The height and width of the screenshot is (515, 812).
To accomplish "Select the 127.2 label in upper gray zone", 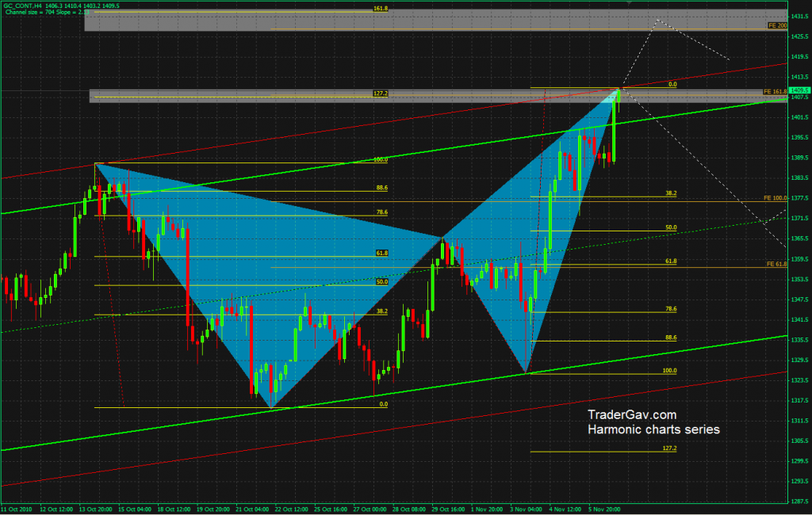I will coord(380,93).
